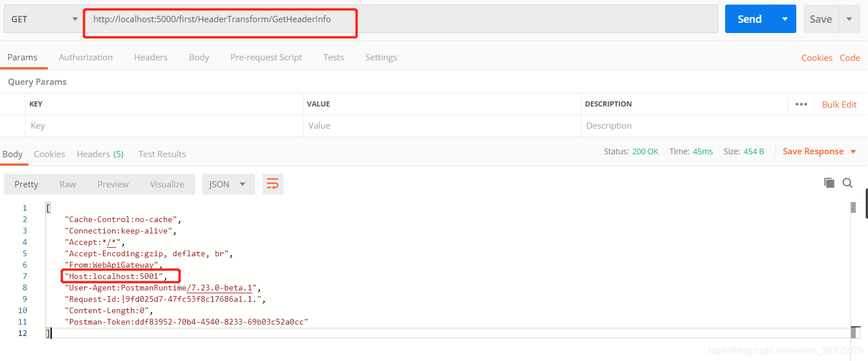Select the Visualize view mode
The image size is (868, 361).
[167, 184]
